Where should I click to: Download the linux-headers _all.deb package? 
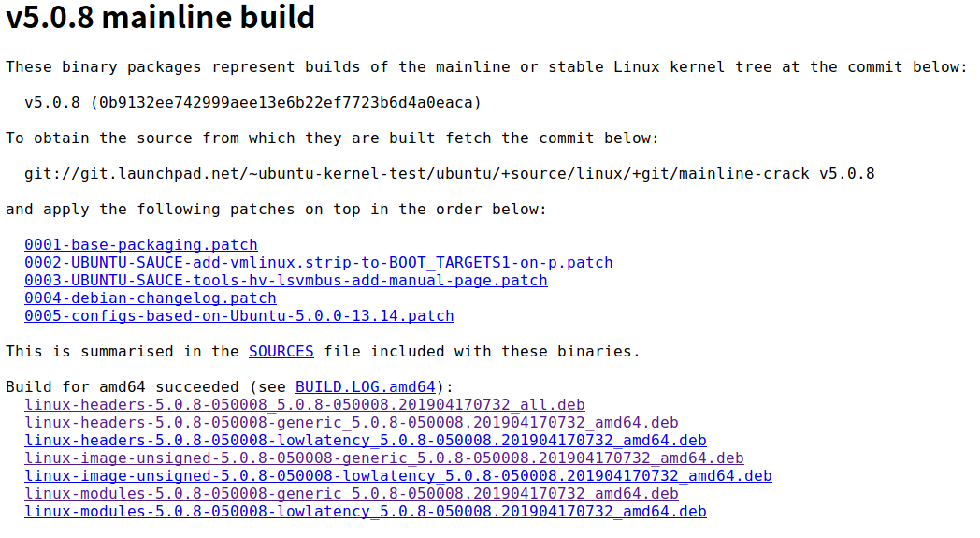coord(304,405)
